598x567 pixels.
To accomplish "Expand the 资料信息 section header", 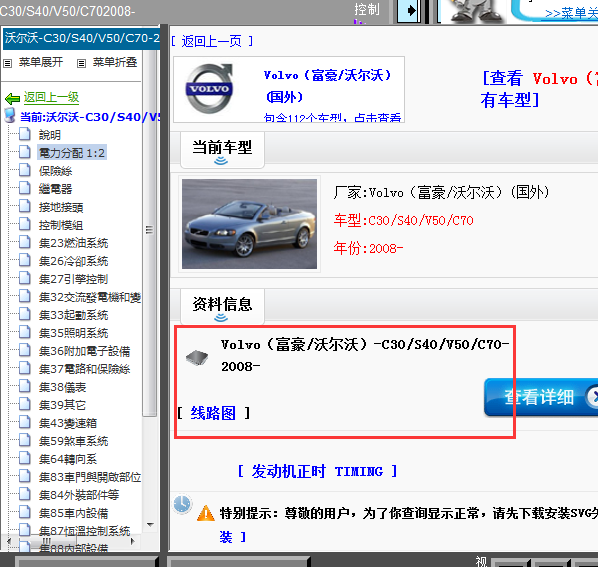I will pos(222,307).
